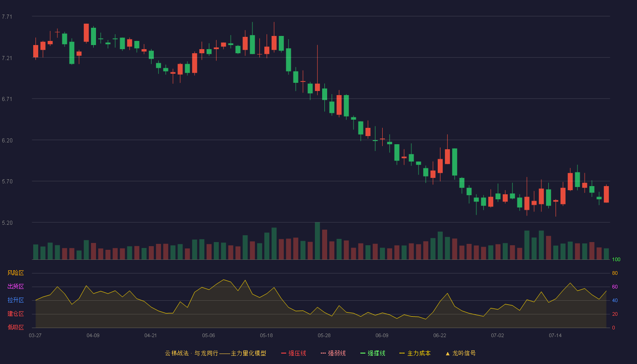Click the 出货区 zone label
Screen dimensions: 637x364
(x=15, y=287)
